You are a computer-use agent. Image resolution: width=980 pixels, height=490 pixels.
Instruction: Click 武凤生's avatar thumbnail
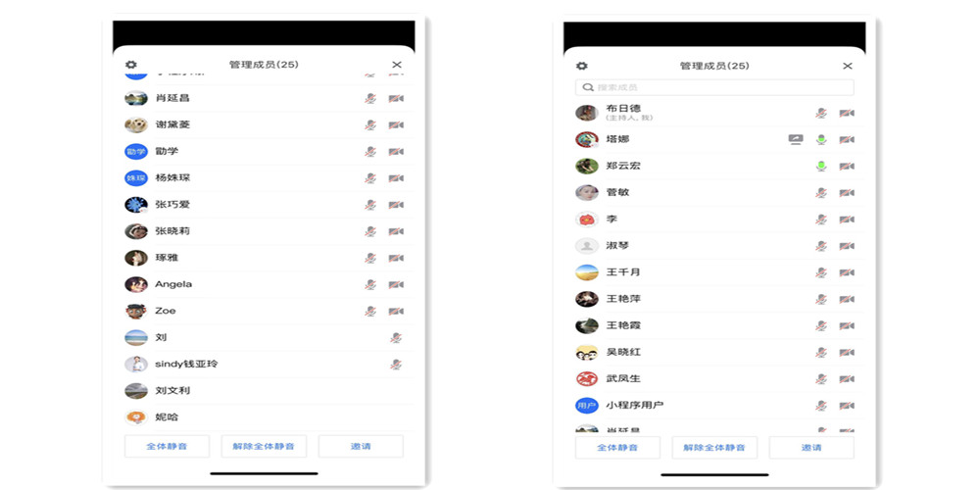click(586, 378)
